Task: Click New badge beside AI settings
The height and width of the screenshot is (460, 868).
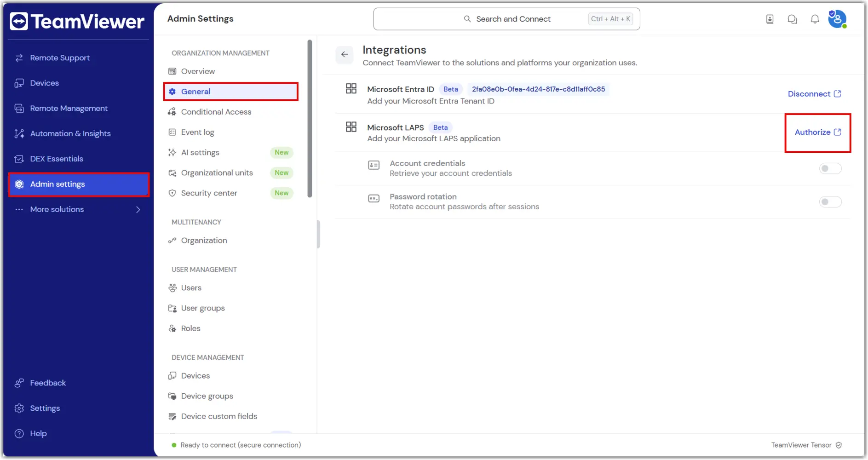Action: pyautogui.click(x=282, y=152)
